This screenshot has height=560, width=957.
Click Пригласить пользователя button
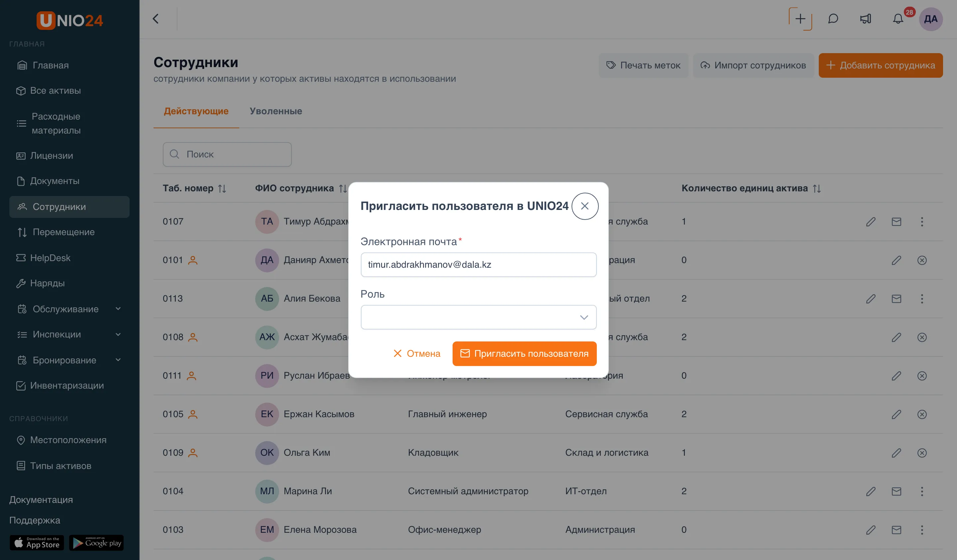pyautogui.click(x=524, y=353)
